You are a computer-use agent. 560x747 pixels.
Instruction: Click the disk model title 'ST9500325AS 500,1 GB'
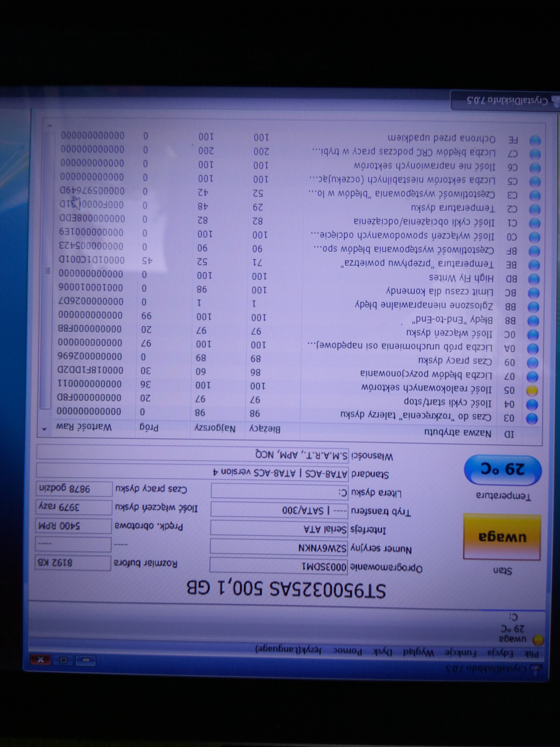(x=286, y=589)
